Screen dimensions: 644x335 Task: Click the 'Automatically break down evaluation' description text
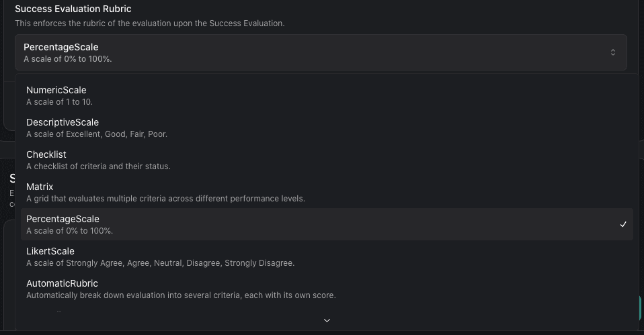181,295
